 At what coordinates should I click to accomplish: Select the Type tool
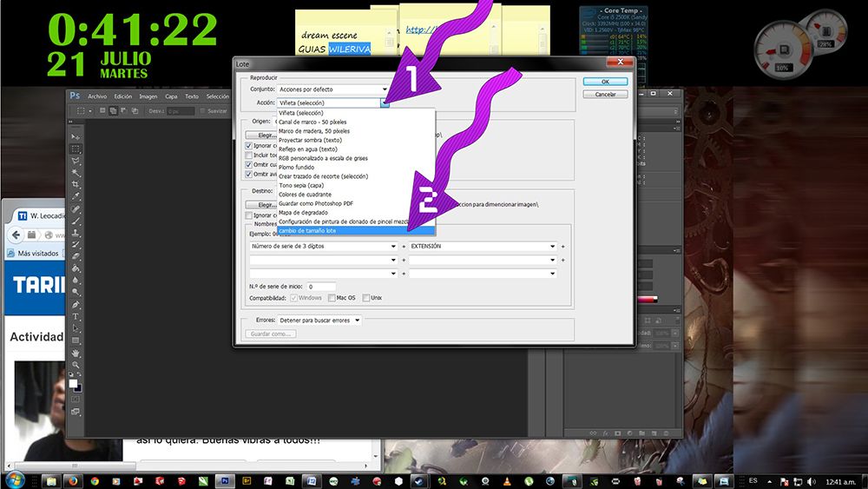(76, 316)
